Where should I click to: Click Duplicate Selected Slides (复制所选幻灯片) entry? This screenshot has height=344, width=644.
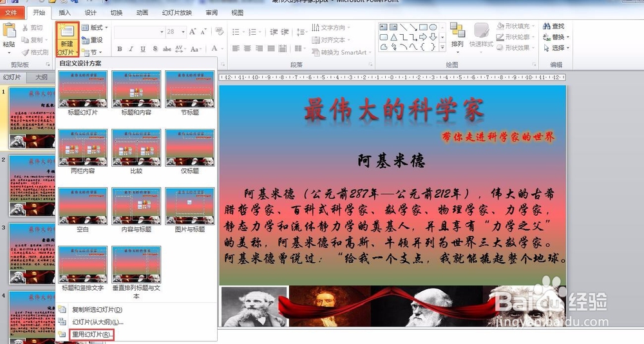pyautogui.click(x=97, y=309)
